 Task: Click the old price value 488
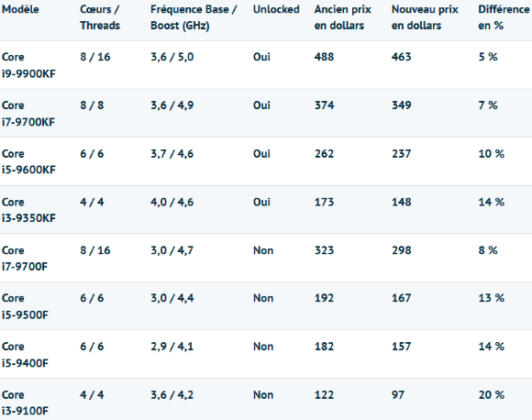pos(324,57)
